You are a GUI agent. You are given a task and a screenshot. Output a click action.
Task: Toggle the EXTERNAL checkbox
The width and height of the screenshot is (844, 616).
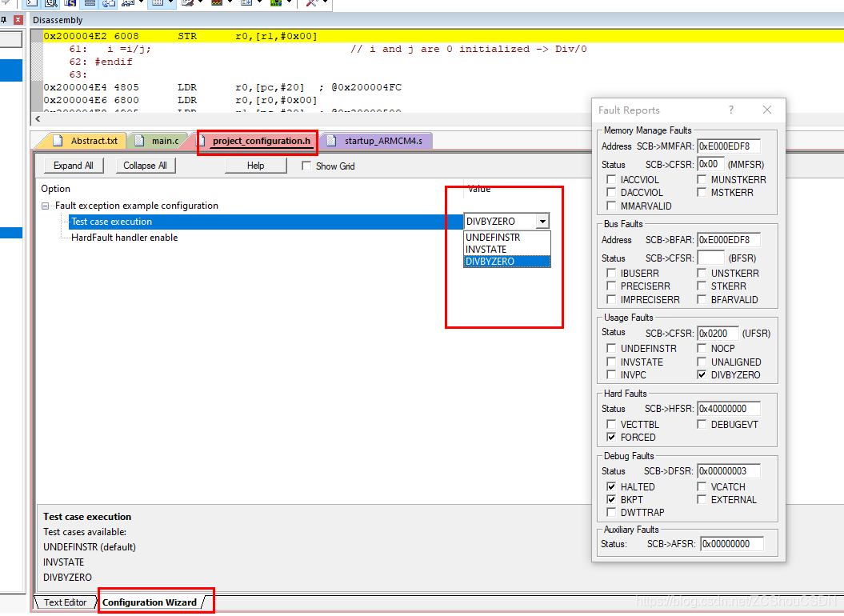click(x=702, y=500)
